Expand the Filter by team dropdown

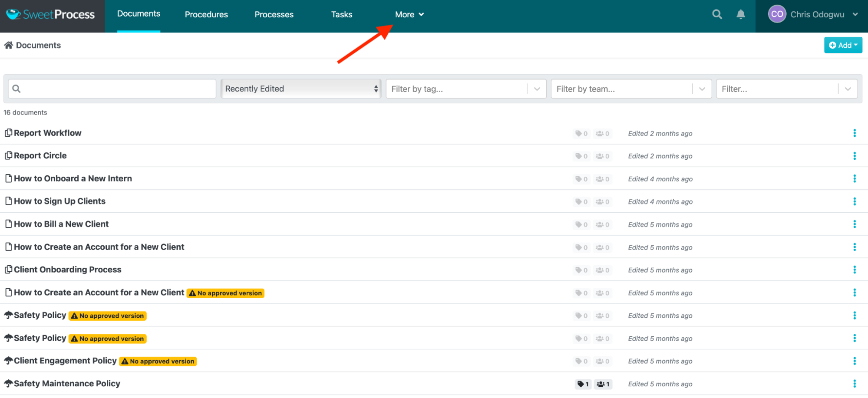631,89
